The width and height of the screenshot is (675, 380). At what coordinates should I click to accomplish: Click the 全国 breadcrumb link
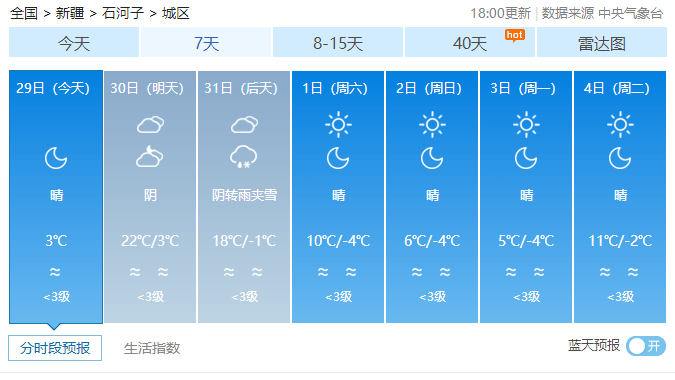click(x=24, y=13)
